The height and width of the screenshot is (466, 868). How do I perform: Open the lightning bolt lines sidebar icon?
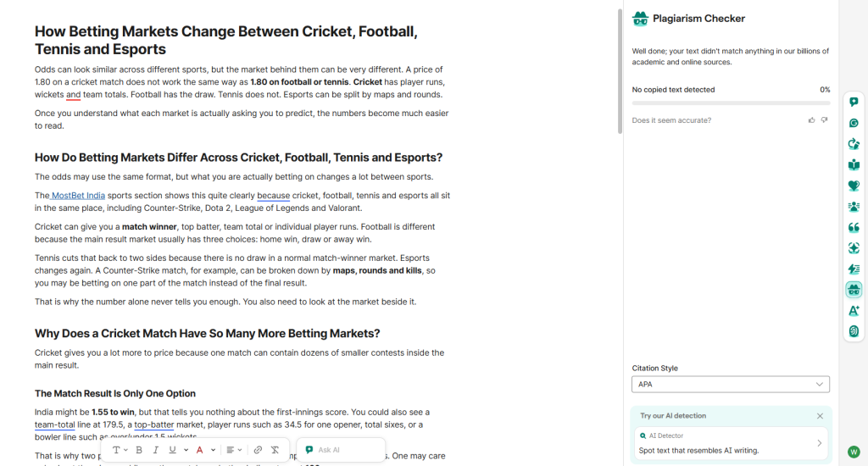pos(854,269)
